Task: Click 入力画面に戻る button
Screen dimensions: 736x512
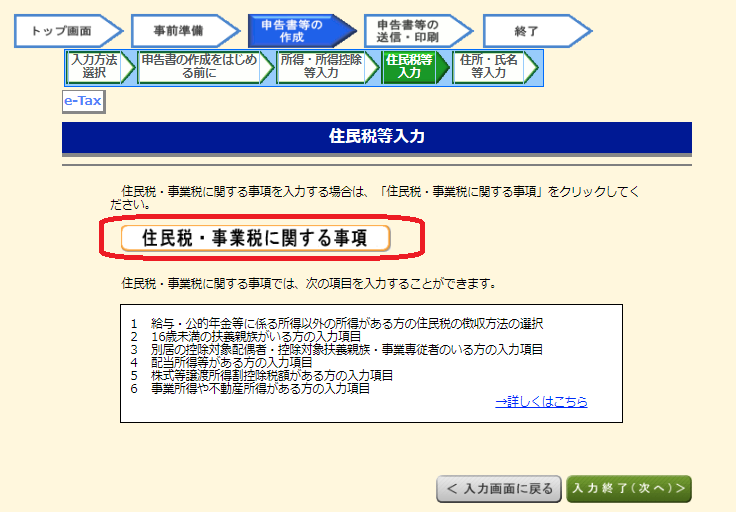Action: point(498,489)
